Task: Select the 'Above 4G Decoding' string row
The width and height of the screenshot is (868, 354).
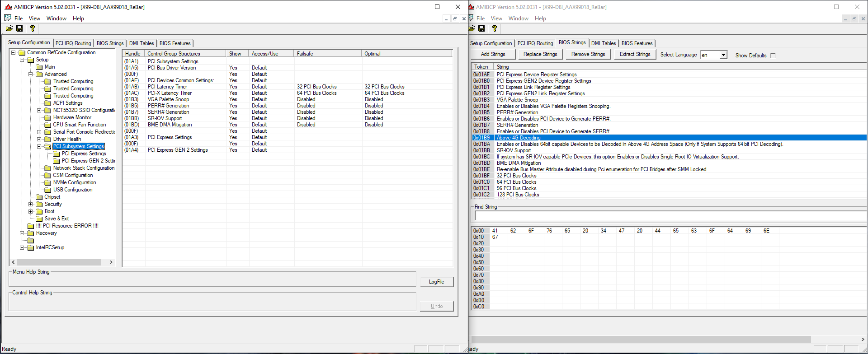Action: coord(669,138)
